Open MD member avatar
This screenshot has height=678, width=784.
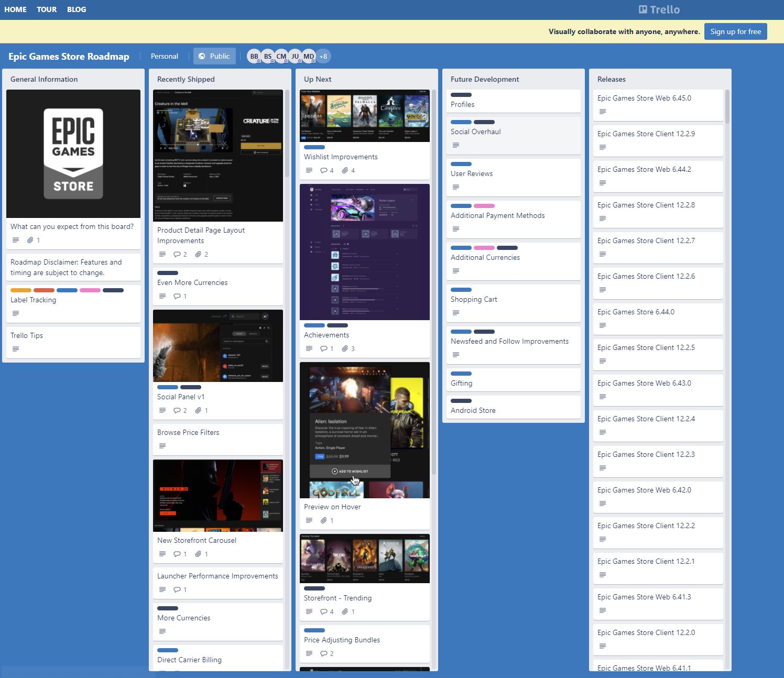(309, 56)
